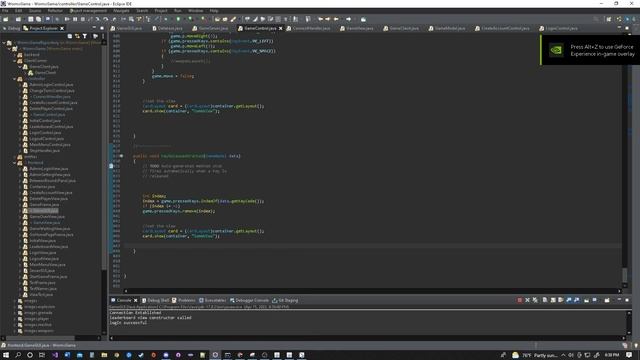Image resolution: width=640 pixels, height=360 pixels.
Task: Switch to the Debug view tab
Action: point(11,28)
